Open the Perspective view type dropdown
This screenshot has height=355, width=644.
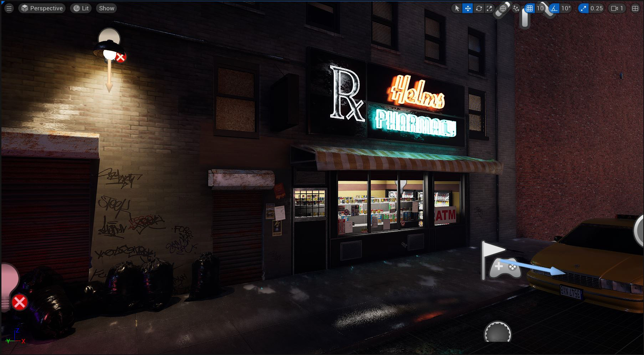click(x=42, y=8)
